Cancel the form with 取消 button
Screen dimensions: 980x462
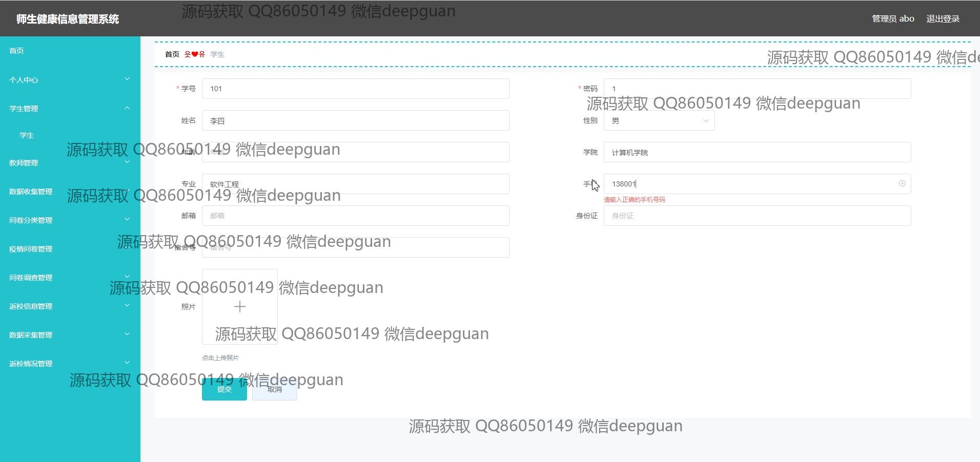[275, 389]
